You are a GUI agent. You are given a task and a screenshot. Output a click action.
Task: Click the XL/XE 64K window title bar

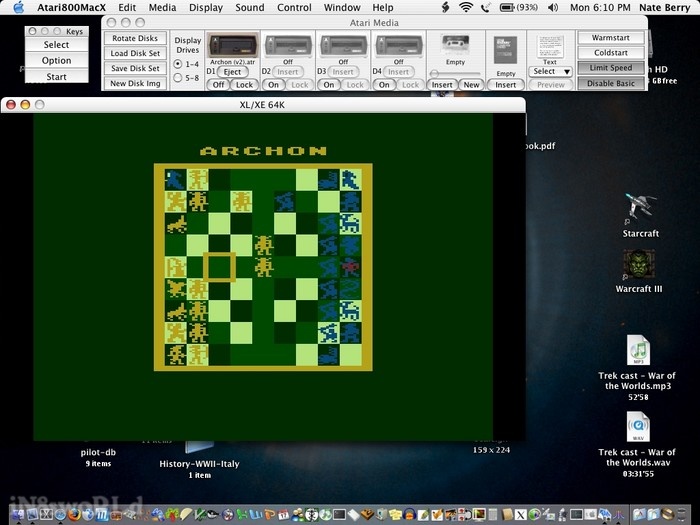tap(262, 104)
